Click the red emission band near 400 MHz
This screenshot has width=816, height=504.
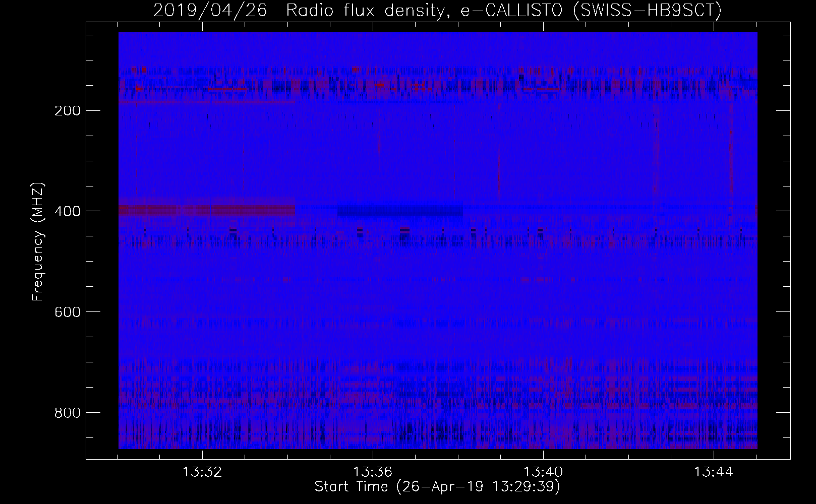[207, 210]
